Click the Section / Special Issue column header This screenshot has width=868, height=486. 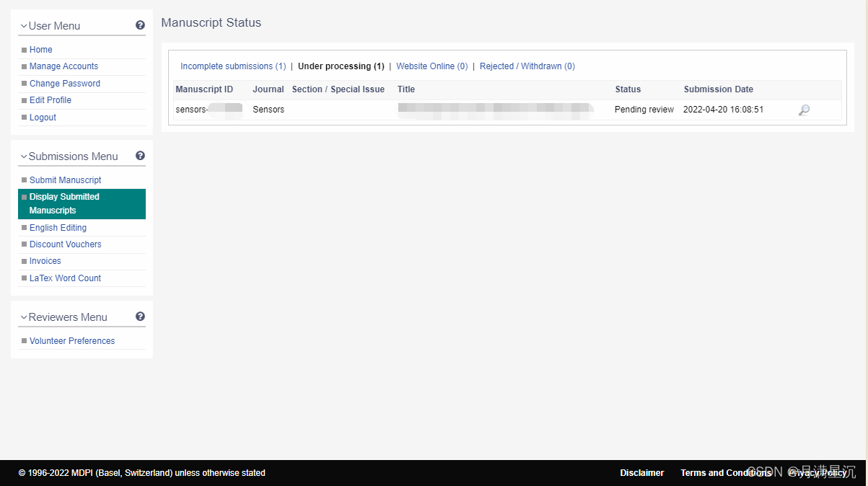[338, 89]
